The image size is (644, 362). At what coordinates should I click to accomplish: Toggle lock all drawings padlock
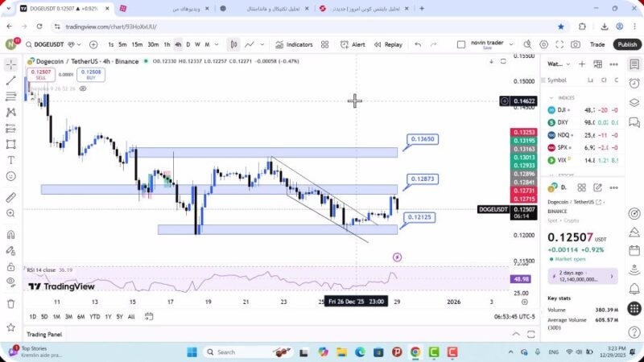11,266
